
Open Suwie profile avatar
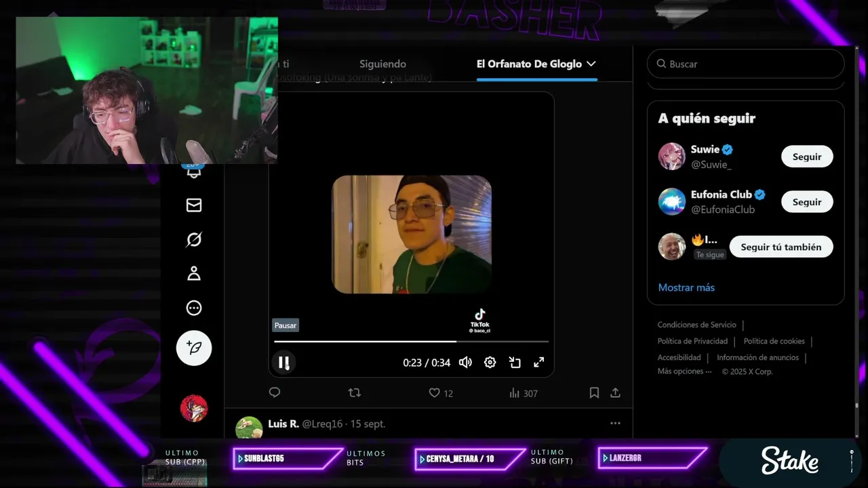pyautogui.click(x=672, y=157)
